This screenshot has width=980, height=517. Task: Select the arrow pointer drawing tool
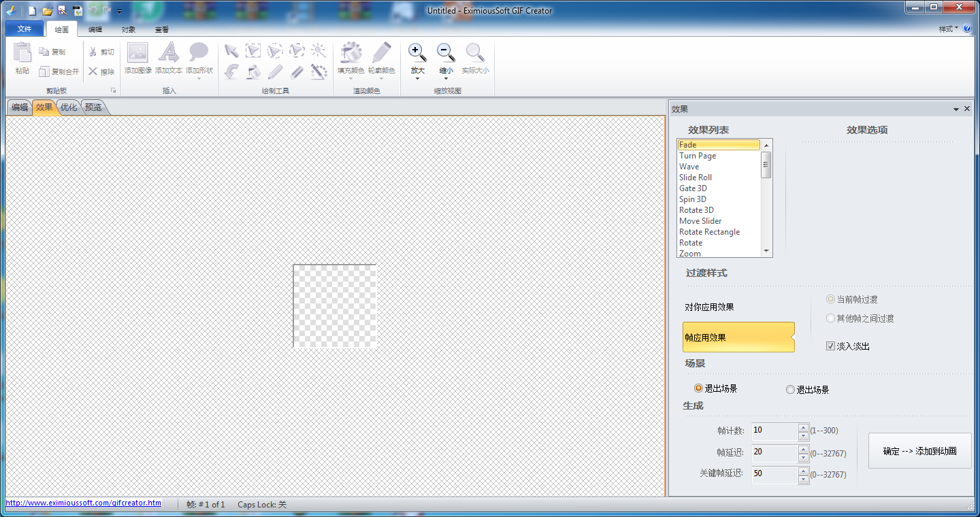231,51
